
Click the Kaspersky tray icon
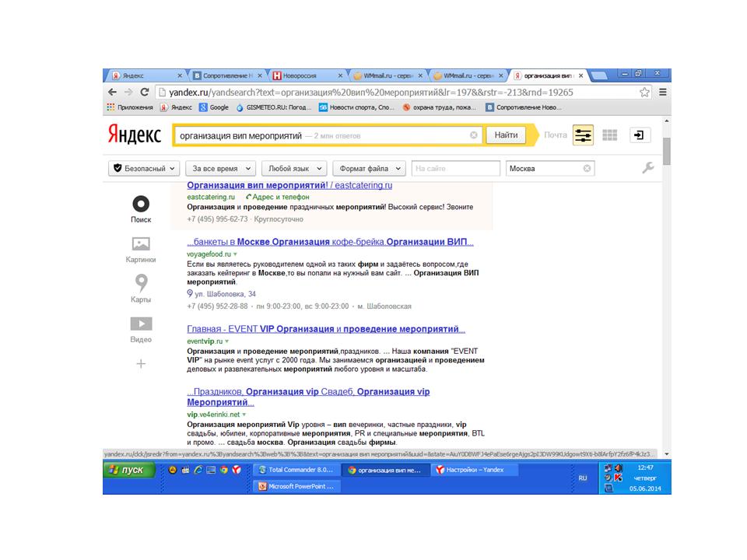pos(619,478)
